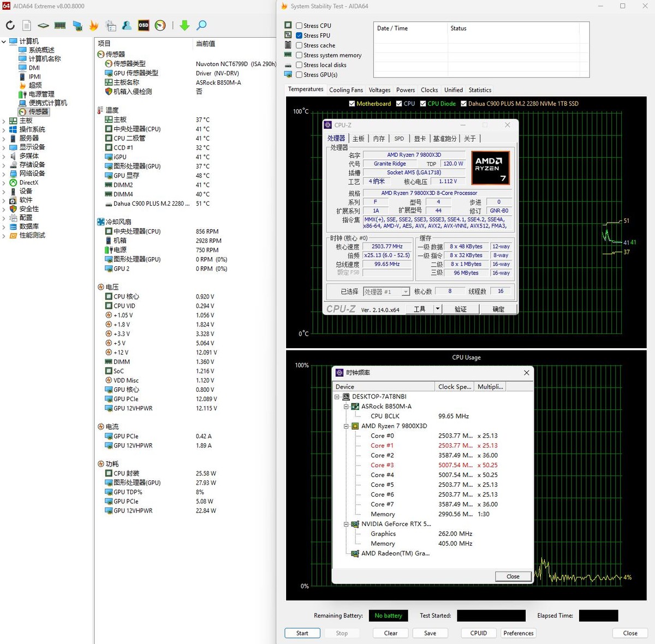Enable the Stress CPU checkbox

(299, 25)
